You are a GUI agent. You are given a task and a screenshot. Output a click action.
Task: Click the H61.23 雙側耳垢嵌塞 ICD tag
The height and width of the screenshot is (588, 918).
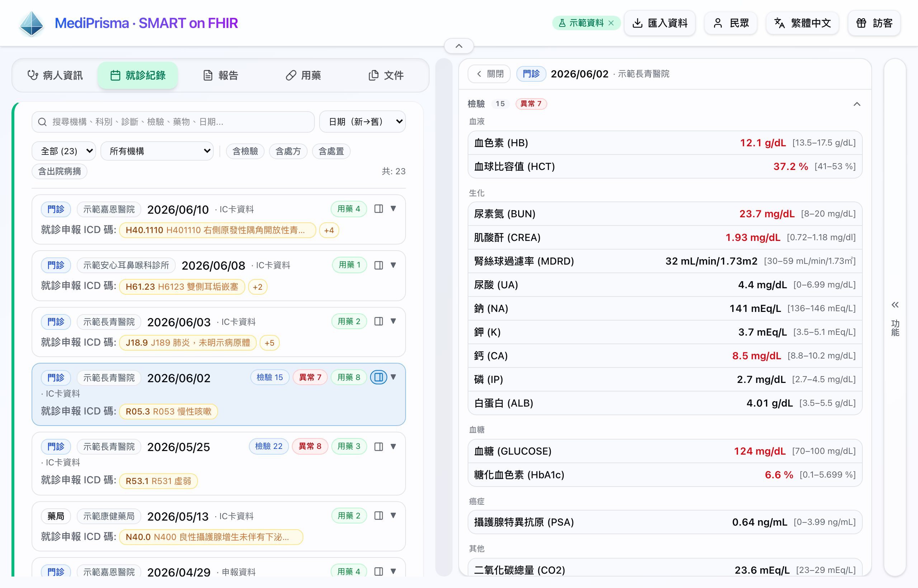pyautogui.click(x=182, y=287)
